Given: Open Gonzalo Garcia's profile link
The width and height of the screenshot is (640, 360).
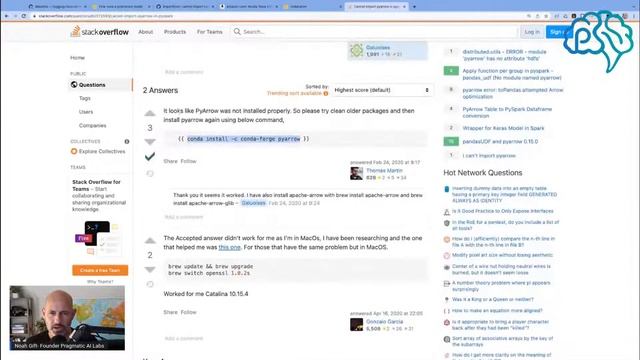Looking at the screenshot, I should 384,322.
